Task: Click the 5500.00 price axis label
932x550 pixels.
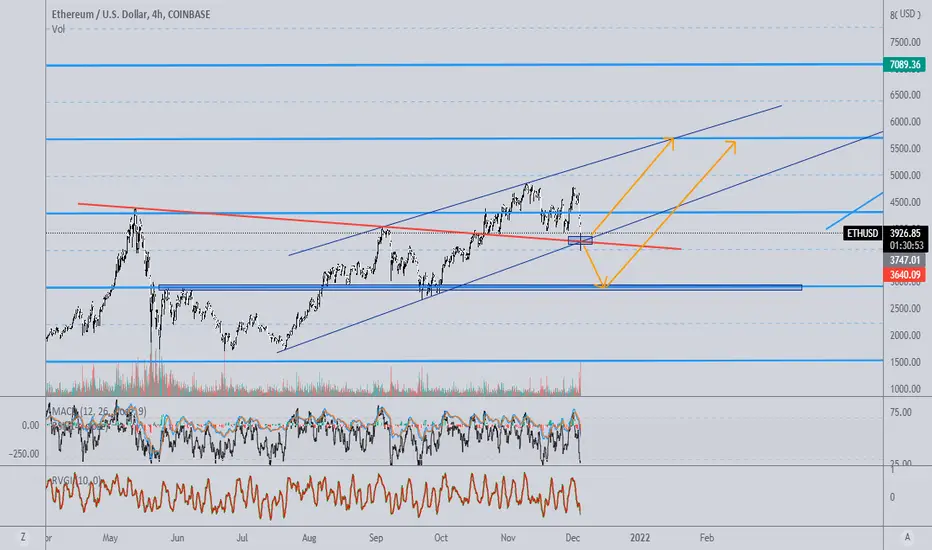Action: coord(905,148)
